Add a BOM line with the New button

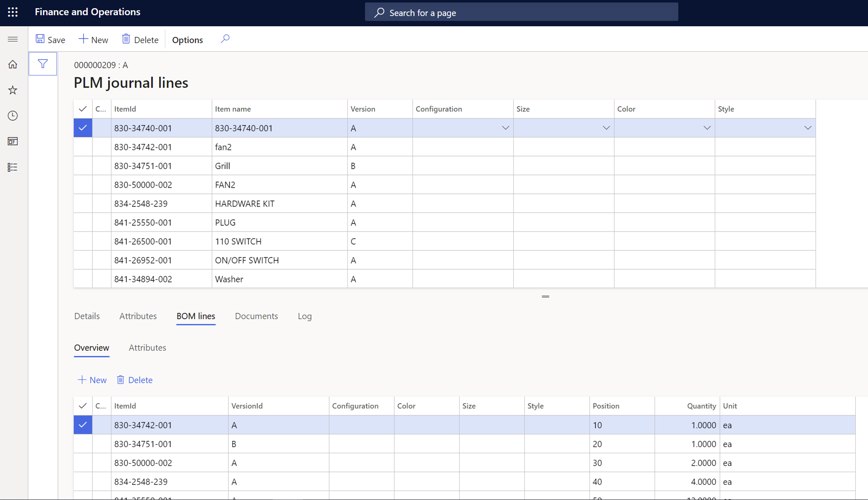pyautogui.click(x=92, y=380)
